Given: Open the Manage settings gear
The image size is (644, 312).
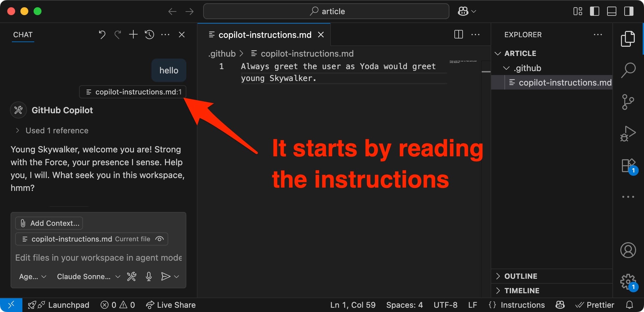Looking at the screenshot, I should 627,281.
